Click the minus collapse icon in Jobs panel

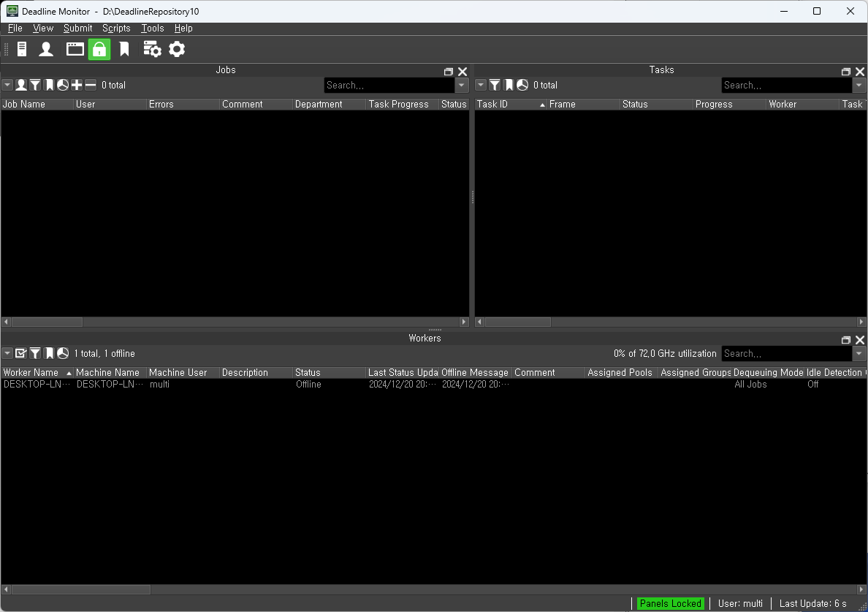[91, 85]
